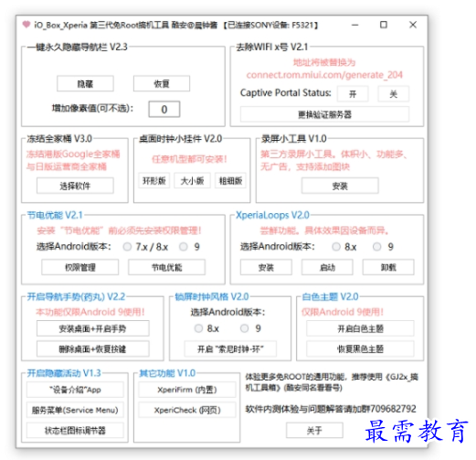Click the connect.rom.miui.com/generate_204 address text

pos(324,75)
